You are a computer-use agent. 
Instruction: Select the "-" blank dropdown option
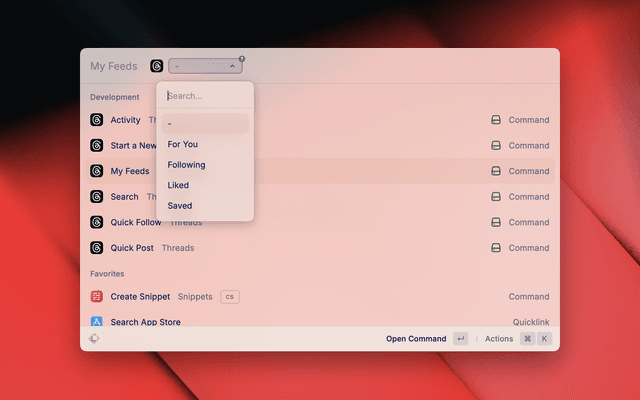point(205,124)
